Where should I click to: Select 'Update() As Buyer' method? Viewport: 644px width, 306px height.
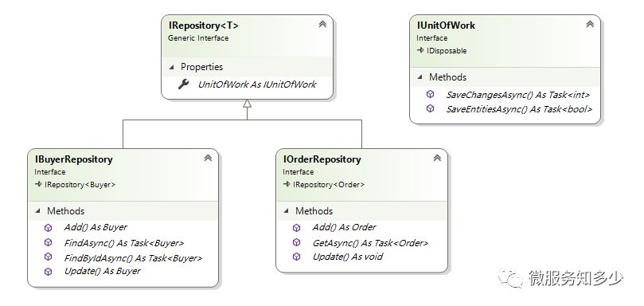103,271
